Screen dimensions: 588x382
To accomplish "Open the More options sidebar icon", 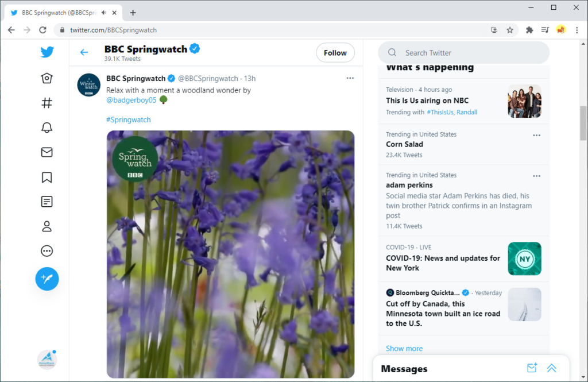I will coord(47,250).
